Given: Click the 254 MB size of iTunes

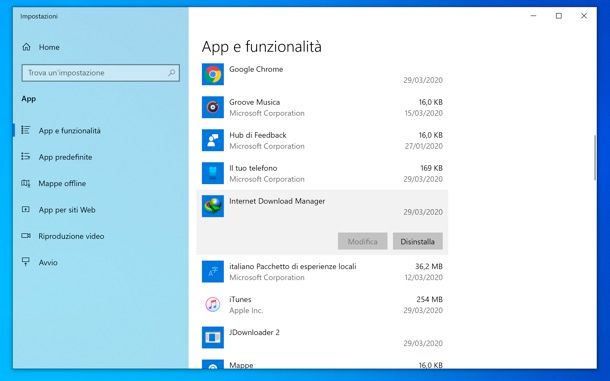Looking at the screenshot, I should pyautogui.click(x=429, y=299).
